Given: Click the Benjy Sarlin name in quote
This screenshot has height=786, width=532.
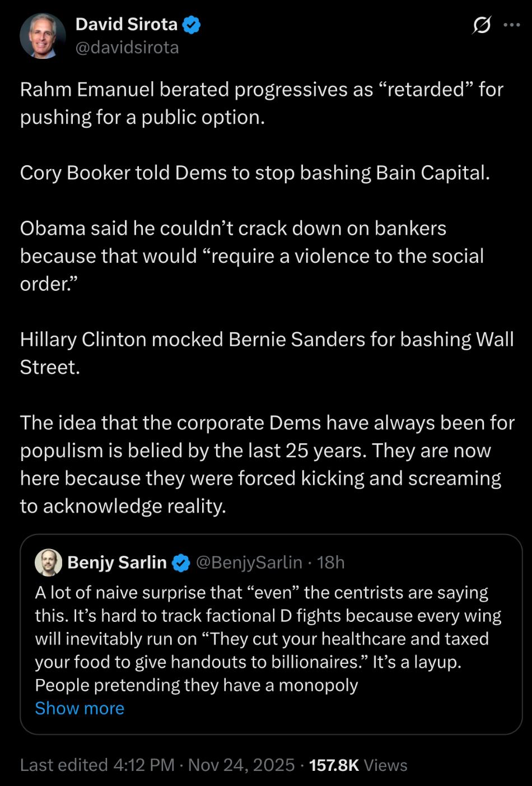Looking at the screenshot, I should (x=117, y=562).
